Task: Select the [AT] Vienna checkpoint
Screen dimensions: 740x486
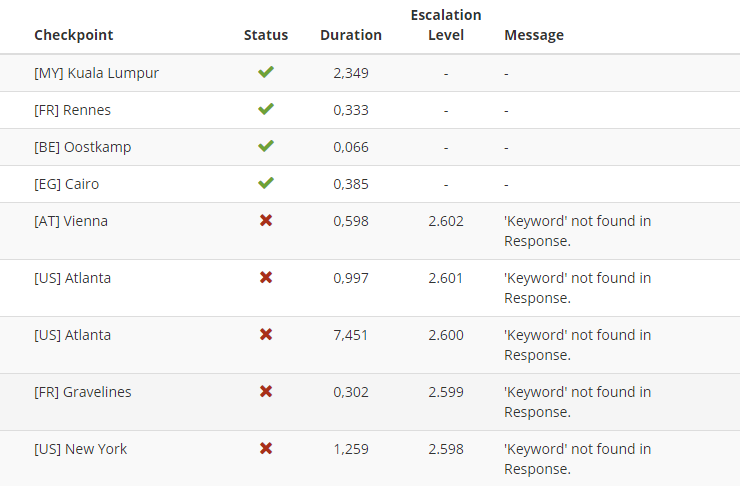Action: pos(71,221)
